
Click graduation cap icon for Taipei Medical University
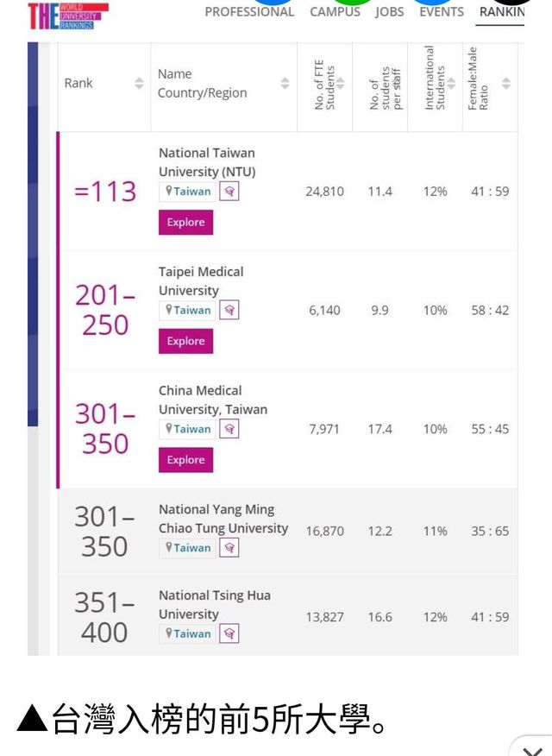click(x=229, y=310)
